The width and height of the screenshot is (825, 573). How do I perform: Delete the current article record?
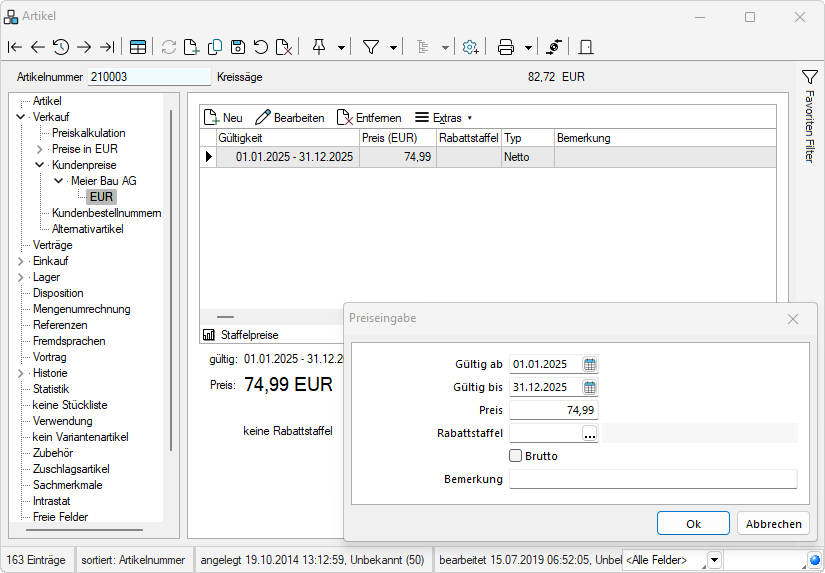(x=284, y=47)
